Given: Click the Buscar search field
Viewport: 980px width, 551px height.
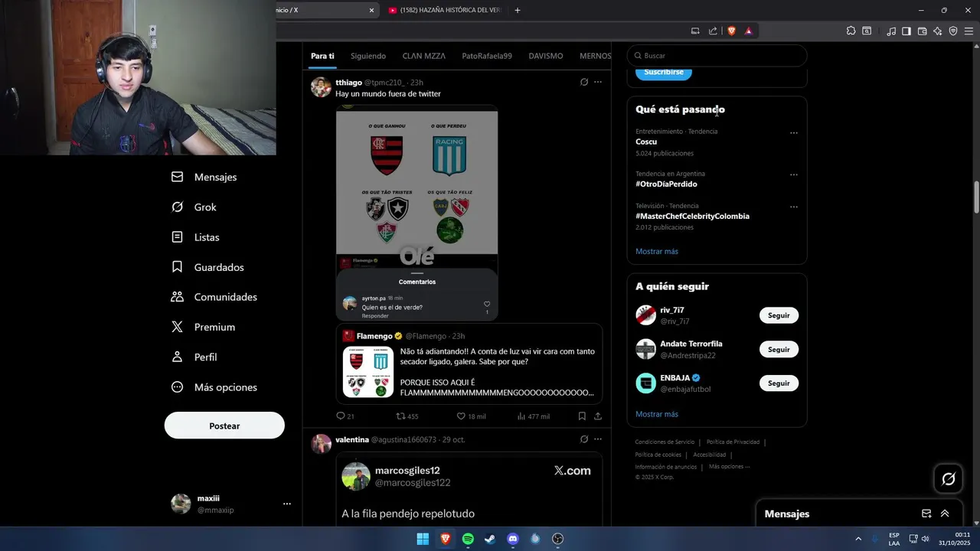Looking at the screenshot, I should (x=717, y=56).
